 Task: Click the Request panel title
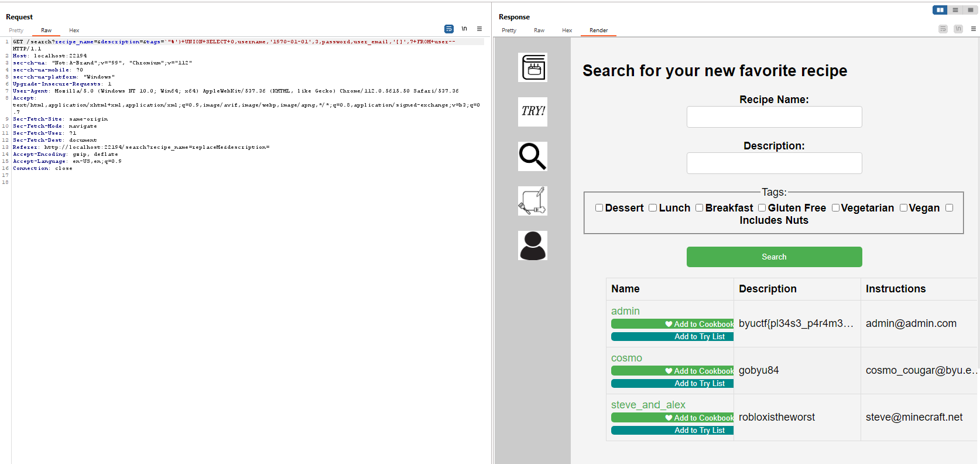19,17
